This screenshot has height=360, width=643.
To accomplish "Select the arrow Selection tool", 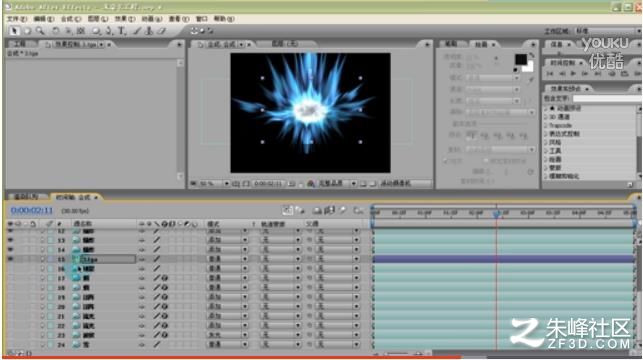I will coord(14,31).
